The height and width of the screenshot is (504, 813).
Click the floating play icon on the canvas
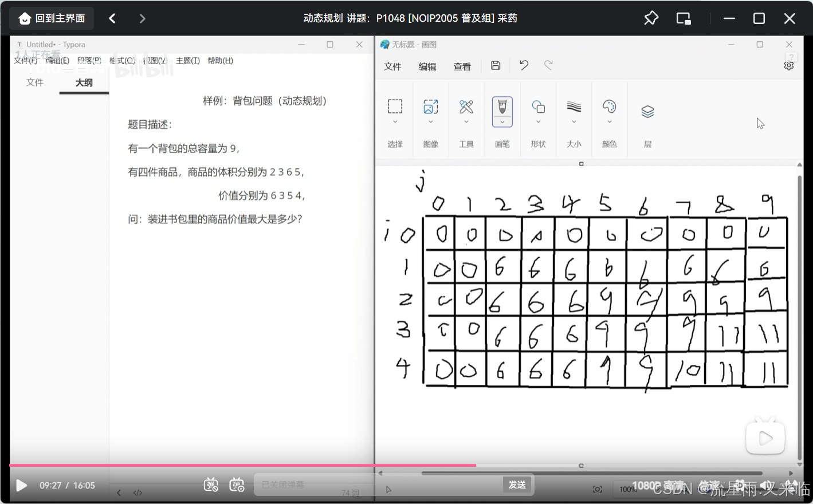765,438
